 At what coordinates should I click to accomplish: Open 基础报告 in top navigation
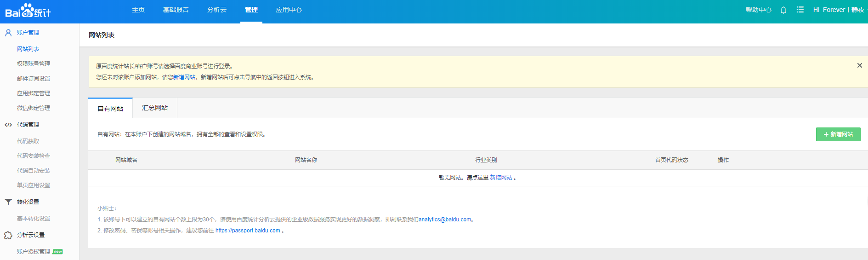click(176, 10)
